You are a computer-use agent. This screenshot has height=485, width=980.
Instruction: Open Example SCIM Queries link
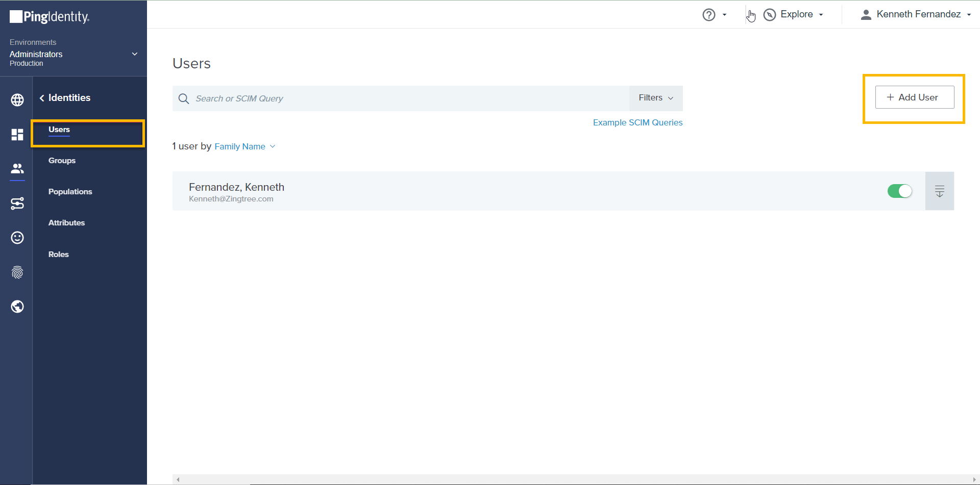pyautogui.click(x=638, y=122)
